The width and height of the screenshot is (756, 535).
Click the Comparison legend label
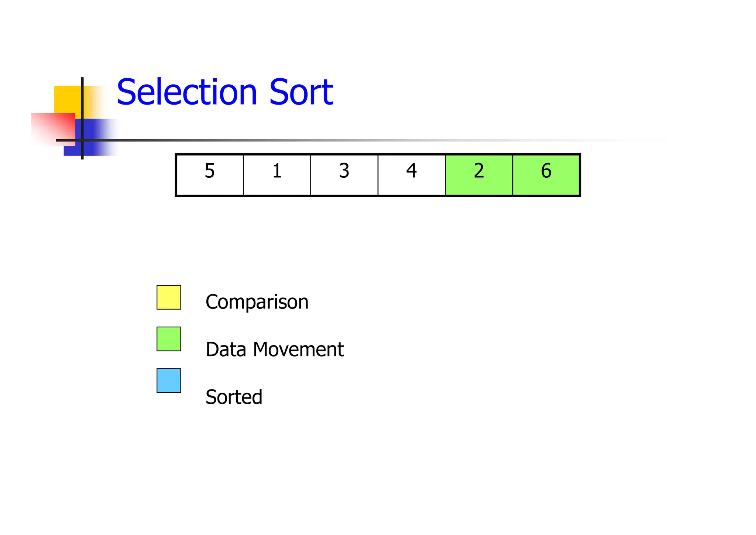[x=257, y=302]
